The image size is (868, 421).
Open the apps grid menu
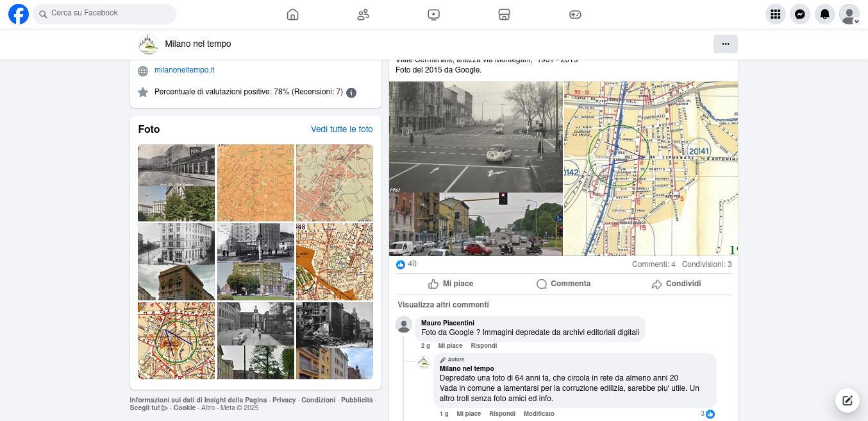[775, 14]
